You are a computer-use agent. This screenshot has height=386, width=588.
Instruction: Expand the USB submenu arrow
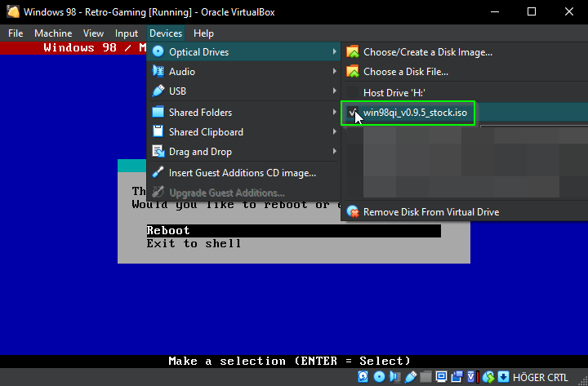point(334,91)
